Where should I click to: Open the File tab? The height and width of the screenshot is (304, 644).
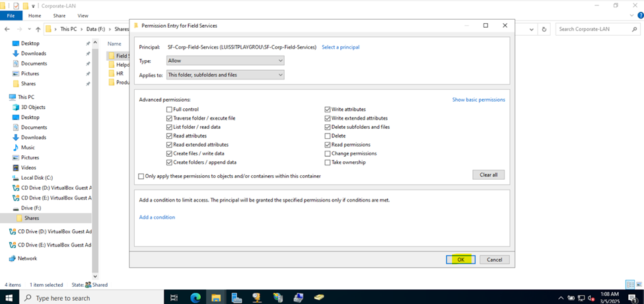click(11, 16)
